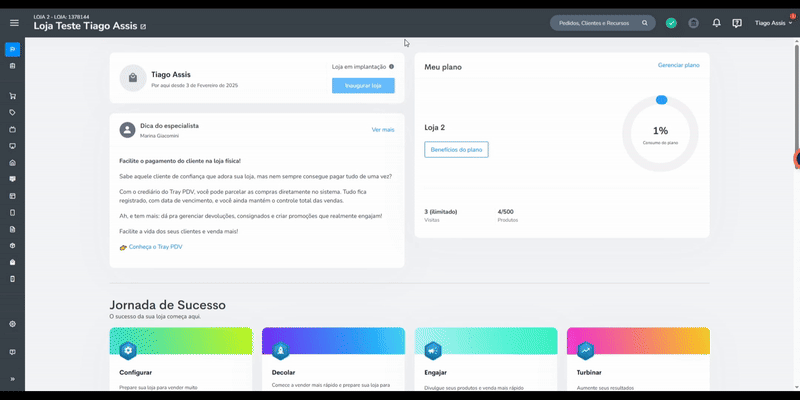This screenshot has width=800, height=400.
Task: Click the Inaugurar loja button
Action: click(x=363, y=86)
